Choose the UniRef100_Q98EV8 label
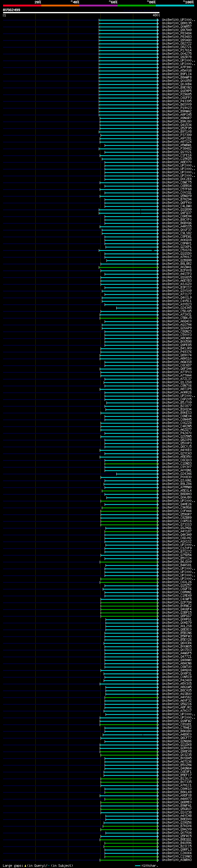The width and height of the screenshot is (197, 868). (177, 751)
